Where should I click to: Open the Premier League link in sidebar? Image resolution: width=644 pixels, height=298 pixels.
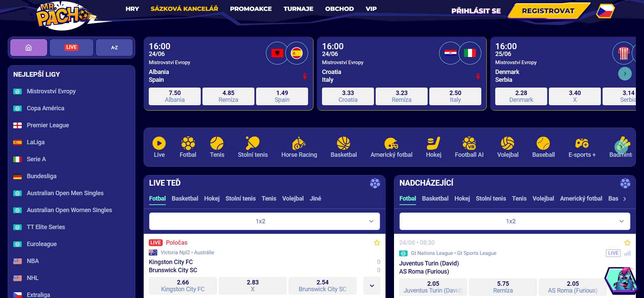pos(48,125)
